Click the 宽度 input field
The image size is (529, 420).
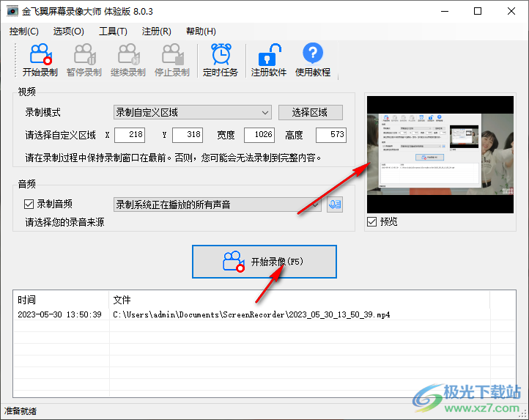click(259, 135)
